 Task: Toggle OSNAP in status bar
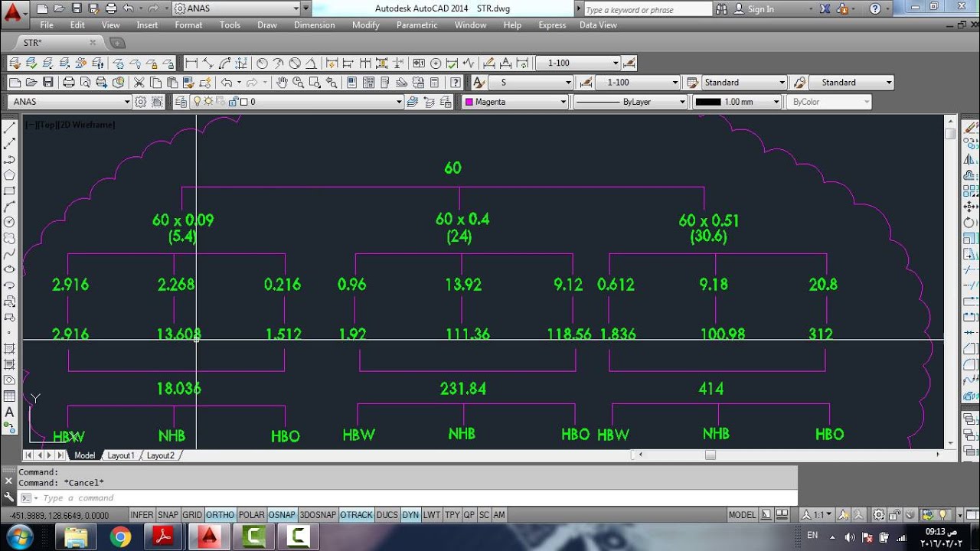point(282,515)
